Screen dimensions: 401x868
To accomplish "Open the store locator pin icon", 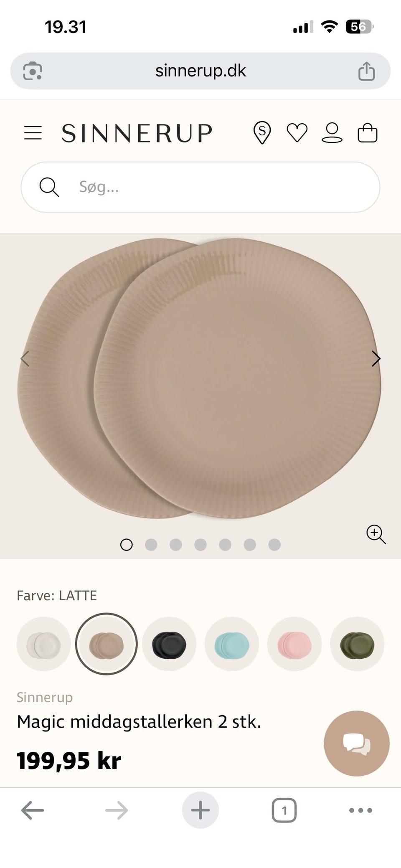I will 262,133.
